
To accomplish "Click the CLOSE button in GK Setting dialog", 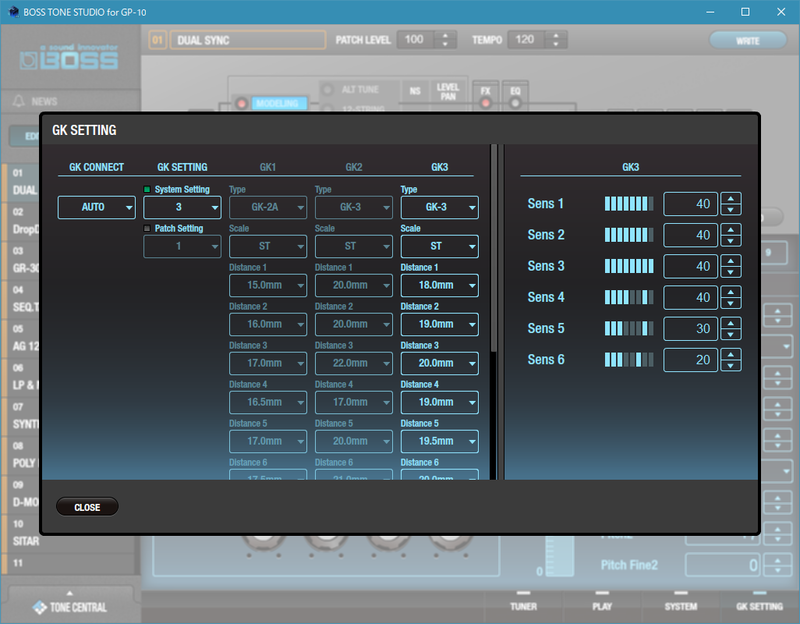I will click(87, 507).
